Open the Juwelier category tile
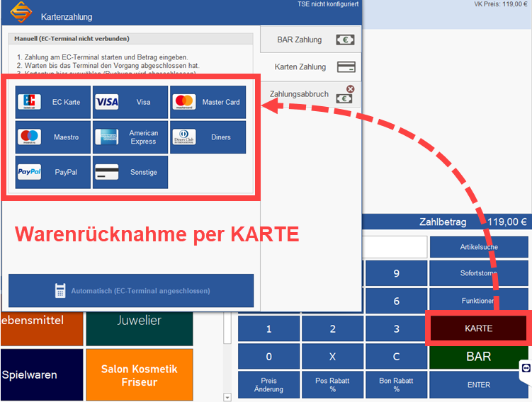This screenshot has height=402, width=532. pos(140,328)
